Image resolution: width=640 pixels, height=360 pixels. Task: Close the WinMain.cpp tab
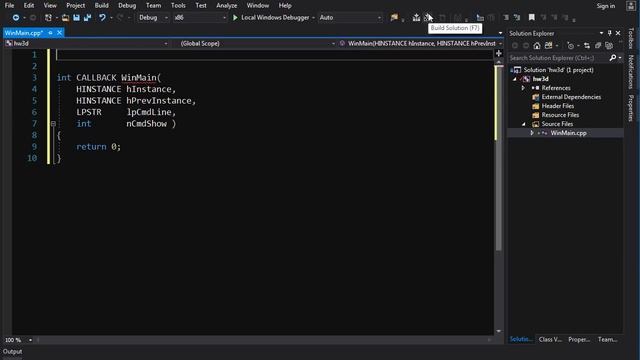(60, 33)
